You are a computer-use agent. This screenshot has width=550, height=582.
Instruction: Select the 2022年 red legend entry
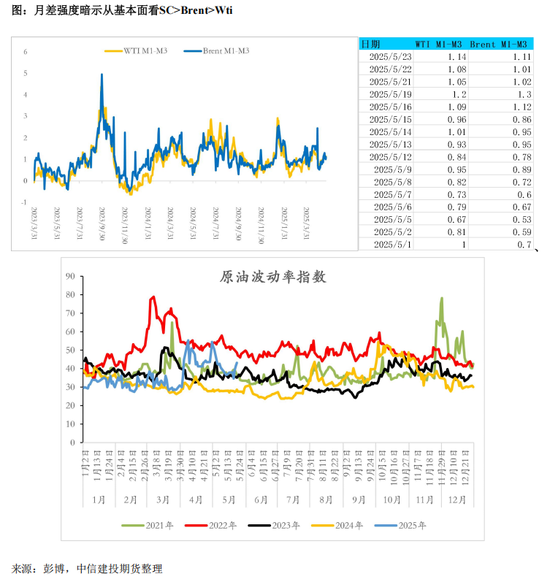210,526
